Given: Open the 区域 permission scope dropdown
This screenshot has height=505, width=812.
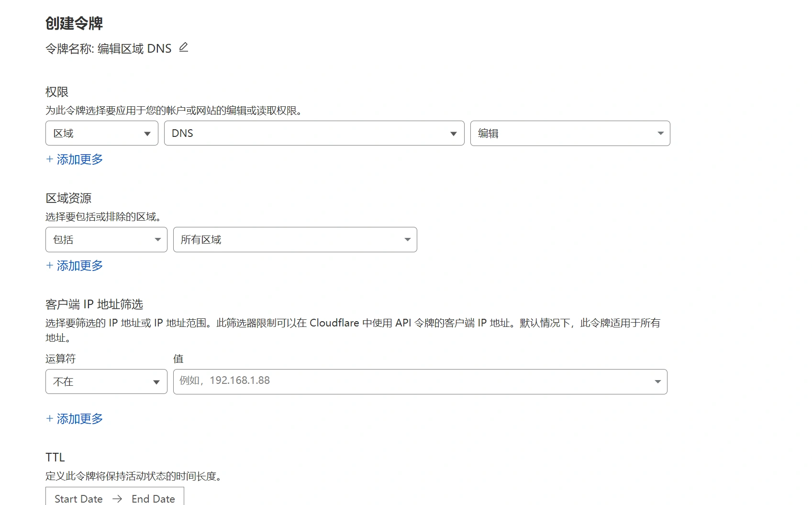Looking at the screenshot, I should click(x=101, y=133).
